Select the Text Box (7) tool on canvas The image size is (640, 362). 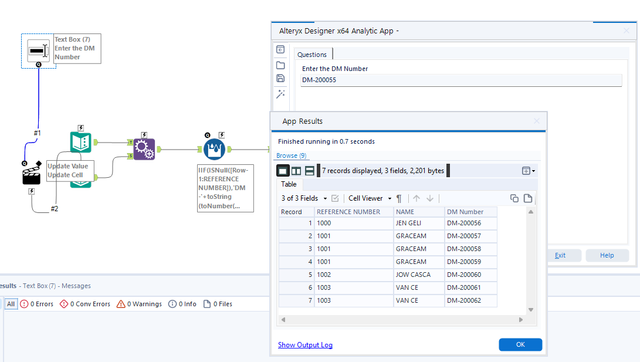click(x=38, y=51)
